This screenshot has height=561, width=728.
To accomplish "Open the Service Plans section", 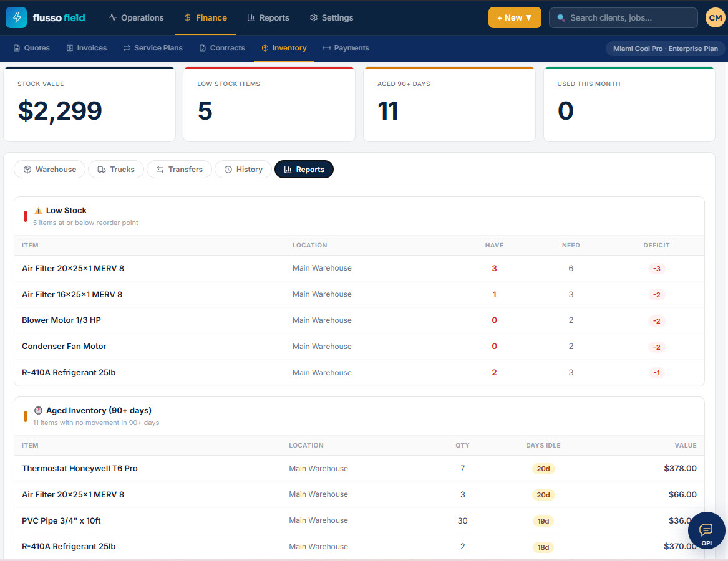I will pos(153,48).
